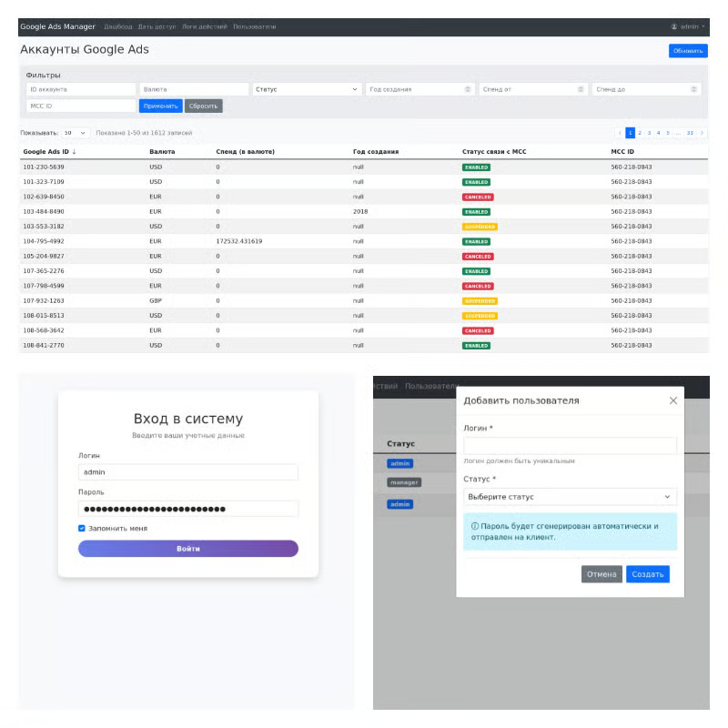Apply filters with Применить button
728x728 pixels.
[x=161, y=106]
